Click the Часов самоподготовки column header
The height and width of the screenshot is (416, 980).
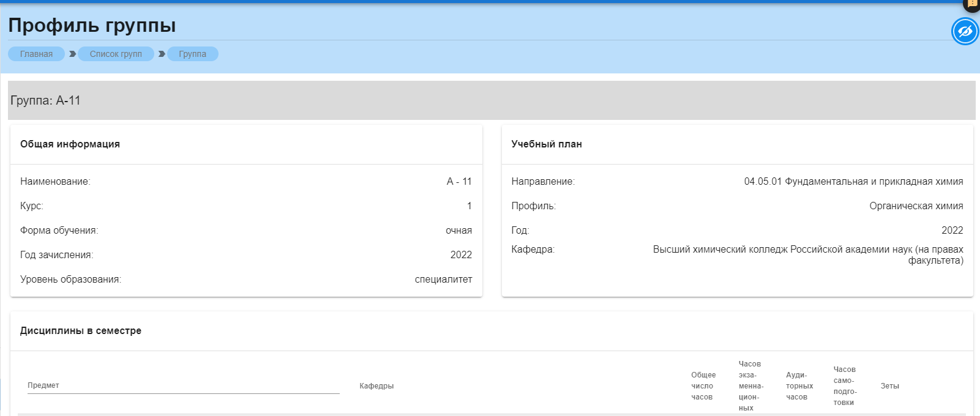845,386
